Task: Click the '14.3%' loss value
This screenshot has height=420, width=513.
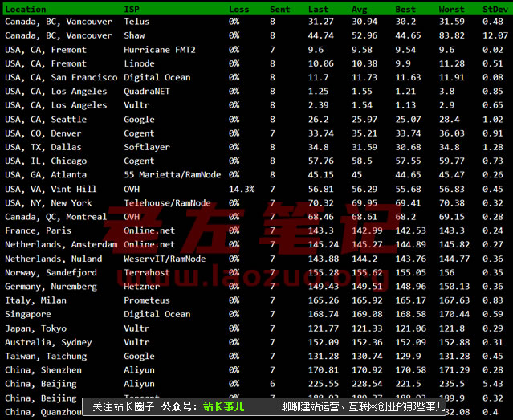Action: point(242,189)
